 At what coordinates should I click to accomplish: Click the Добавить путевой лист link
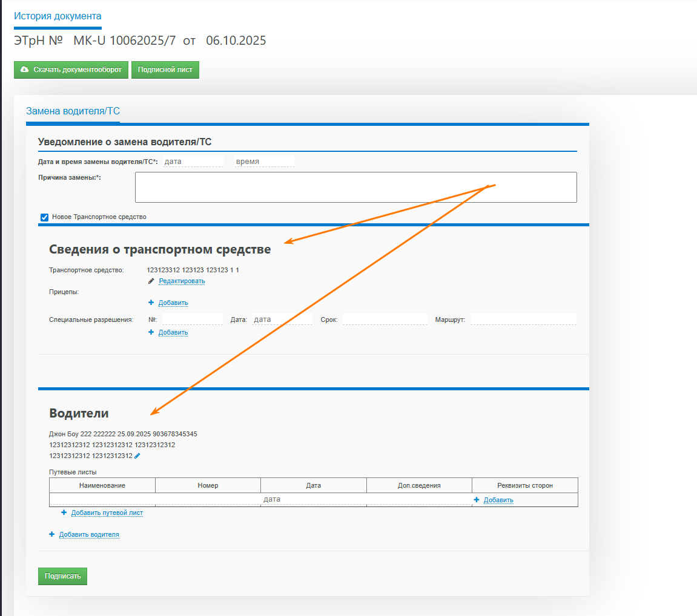coord(107,513)
